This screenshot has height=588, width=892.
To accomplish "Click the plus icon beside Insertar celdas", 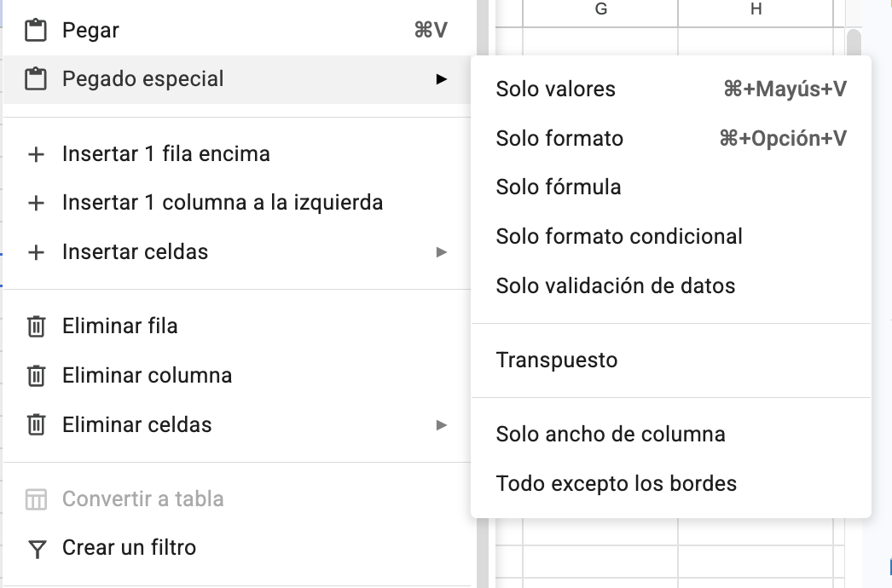I will (36, 251).
